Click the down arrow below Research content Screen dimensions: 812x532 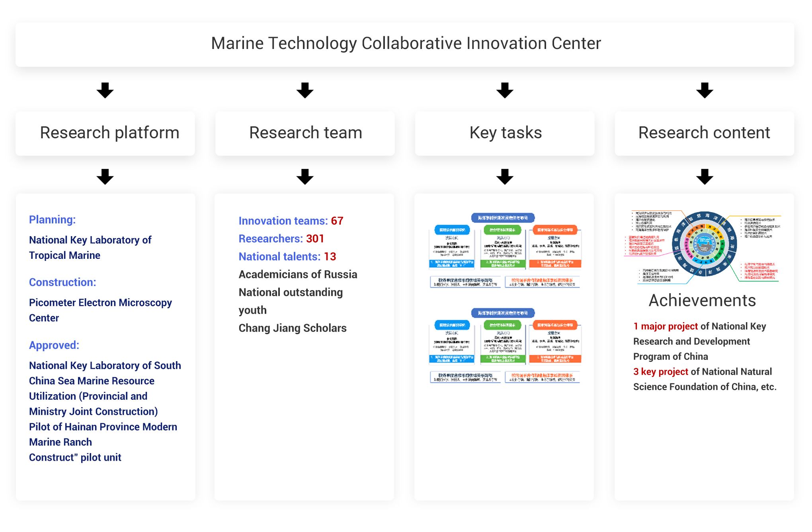point(705,177)
